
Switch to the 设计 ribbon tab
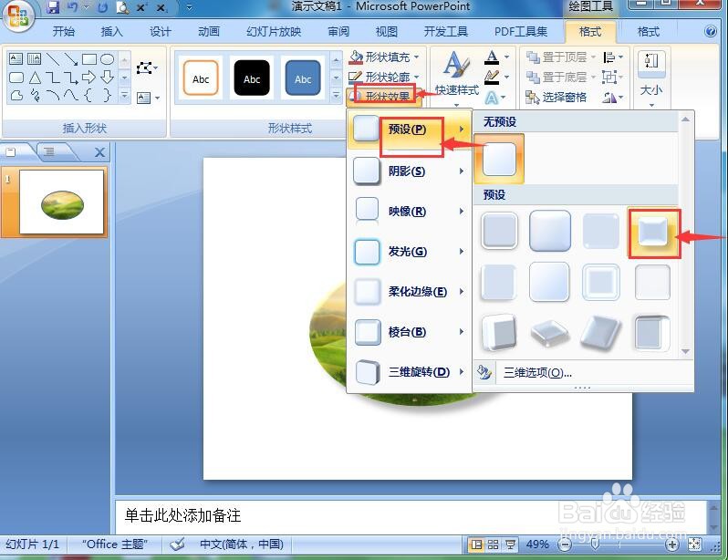(161, 32)
